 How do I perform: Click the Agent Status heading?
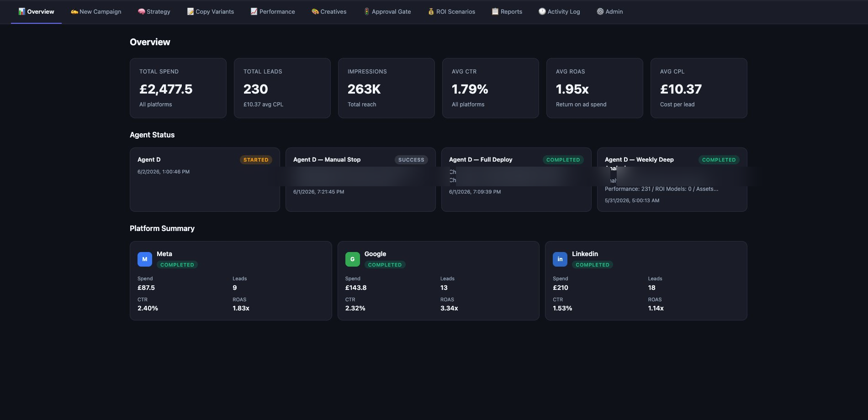152,135
